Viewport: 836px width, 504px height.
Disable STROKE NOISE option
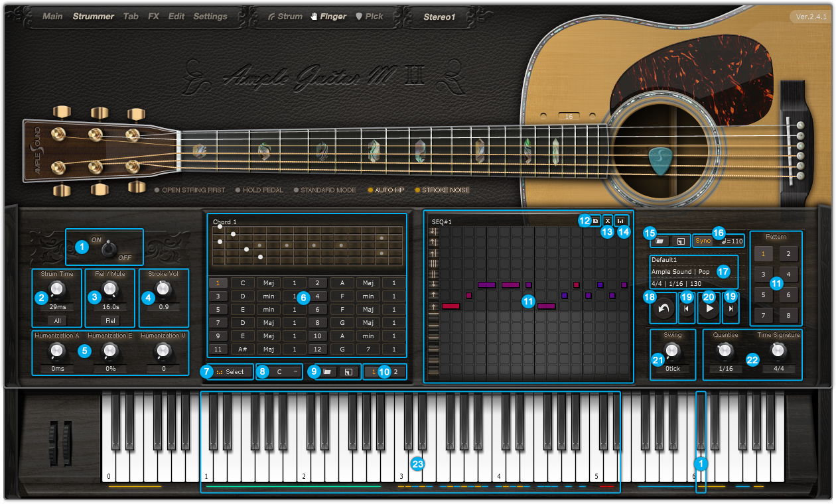pos(442,190)
